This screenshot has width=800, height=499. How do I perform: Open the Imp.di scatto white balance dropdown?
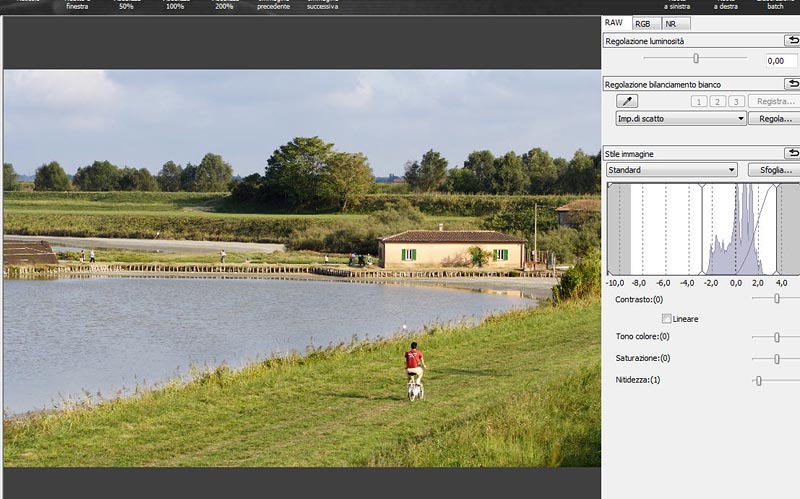[x=681, y=118]
